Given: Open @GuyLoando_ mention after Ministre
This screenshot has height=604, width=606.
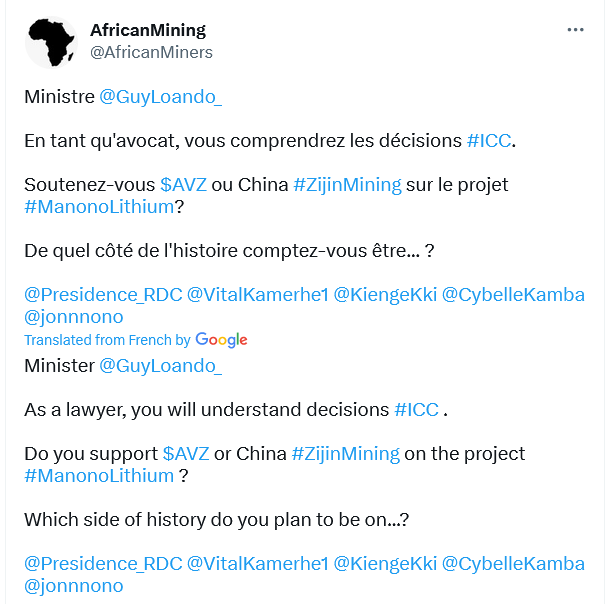Looking at the screenshot, I should (160, 97).
